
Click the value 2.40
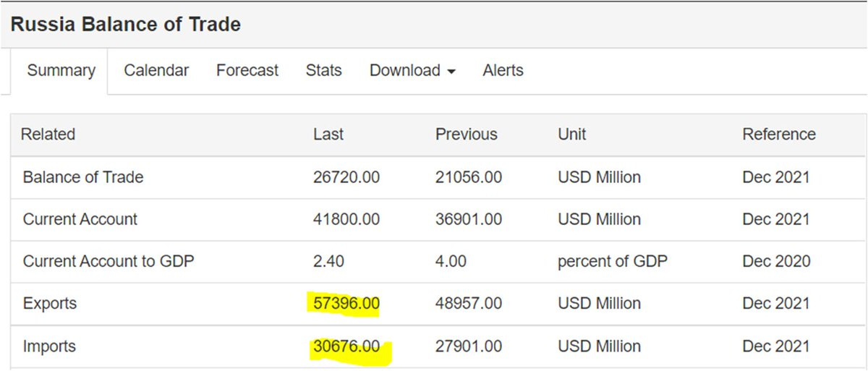coord(329,261)
